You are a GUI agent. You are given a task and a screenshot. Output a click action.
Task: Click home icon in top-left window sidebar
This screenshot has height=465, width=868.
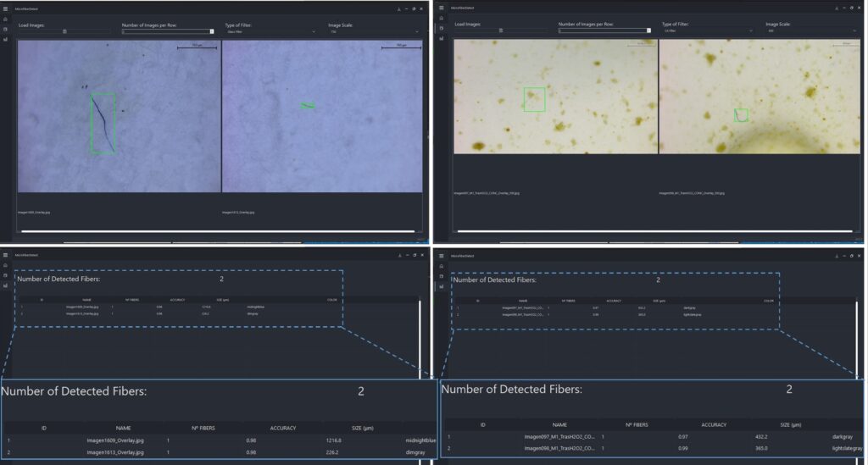click(5, 19)
